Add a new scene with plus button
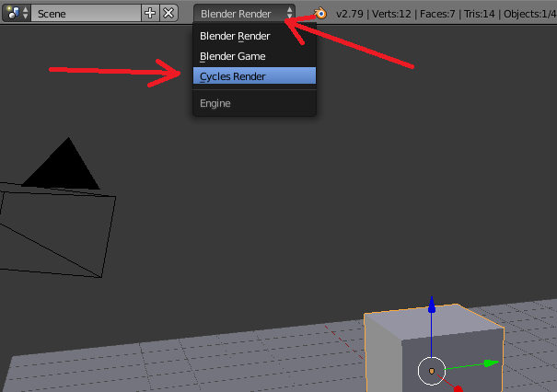This screenshot has height=392, width=557. point(150,13)
